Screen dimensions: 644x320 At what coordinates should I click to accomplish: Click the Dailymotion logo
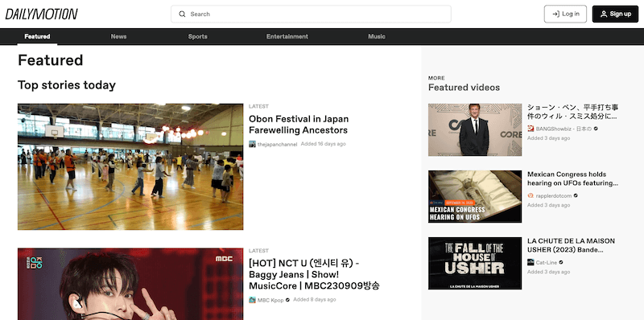pos(42,14)
